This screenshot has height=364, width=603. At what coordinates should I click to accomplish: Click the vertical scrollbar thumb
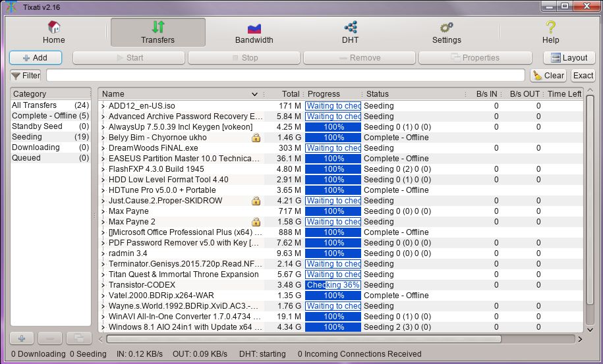590,199
